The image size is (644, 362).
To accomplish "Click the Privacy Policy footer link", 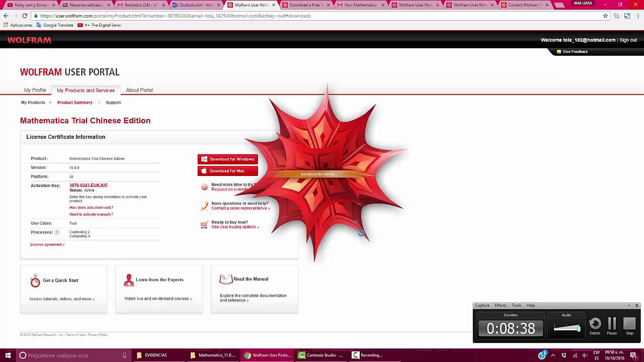I will (98, 335).
